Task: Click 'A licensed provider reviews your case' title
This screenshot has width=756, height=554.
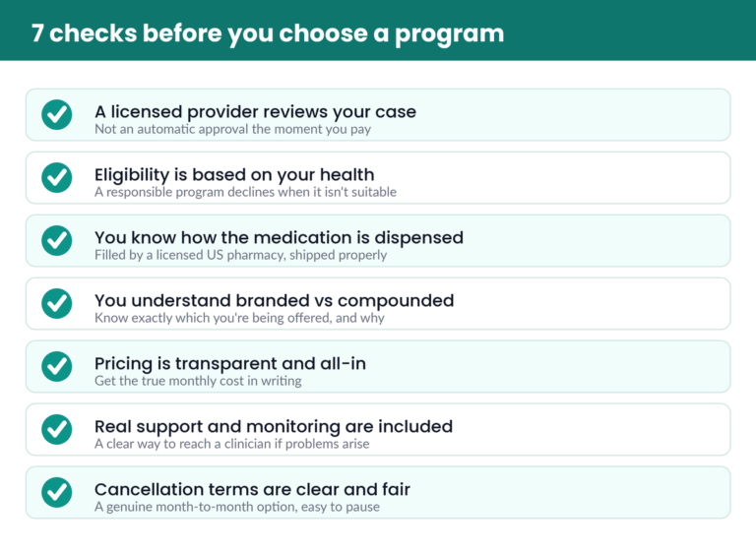Action: [255, 112]
